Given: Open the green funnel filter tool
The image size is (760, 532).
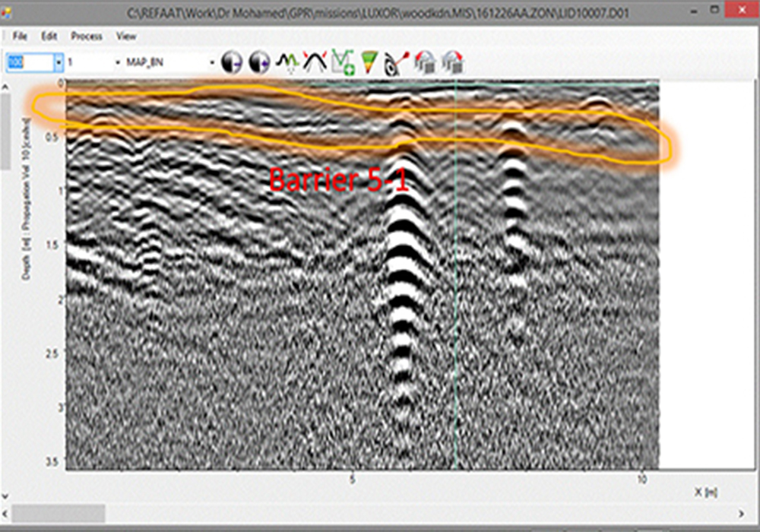Looking at the screenshot, I should click(x=369, y=62).
